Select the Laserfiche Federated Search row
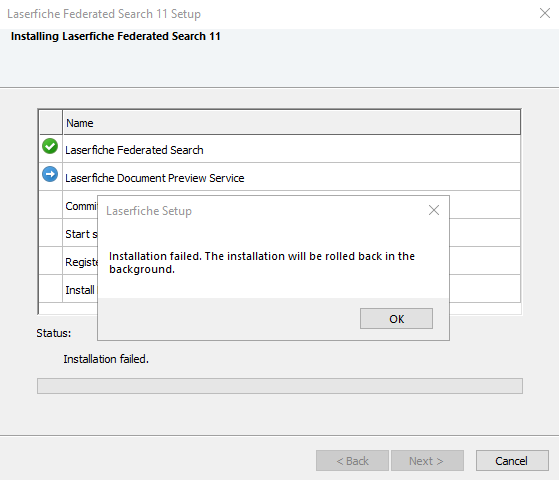 280,149
